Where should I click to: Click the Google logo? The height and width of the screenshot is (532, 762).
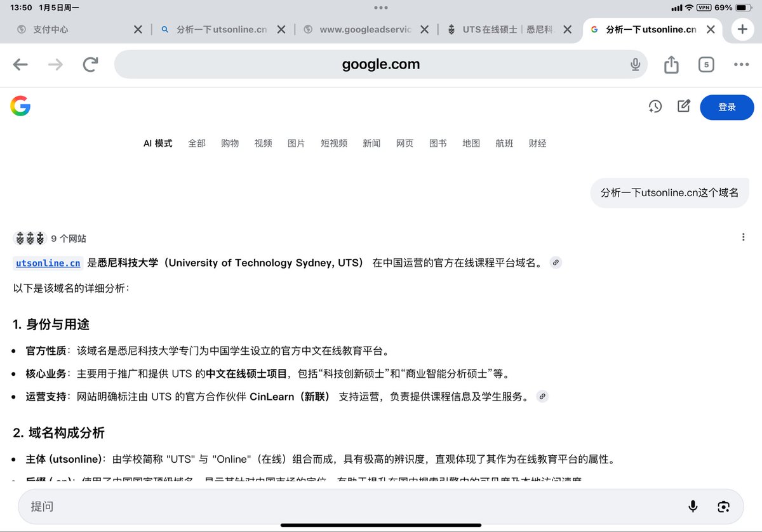tap(20, 106)
